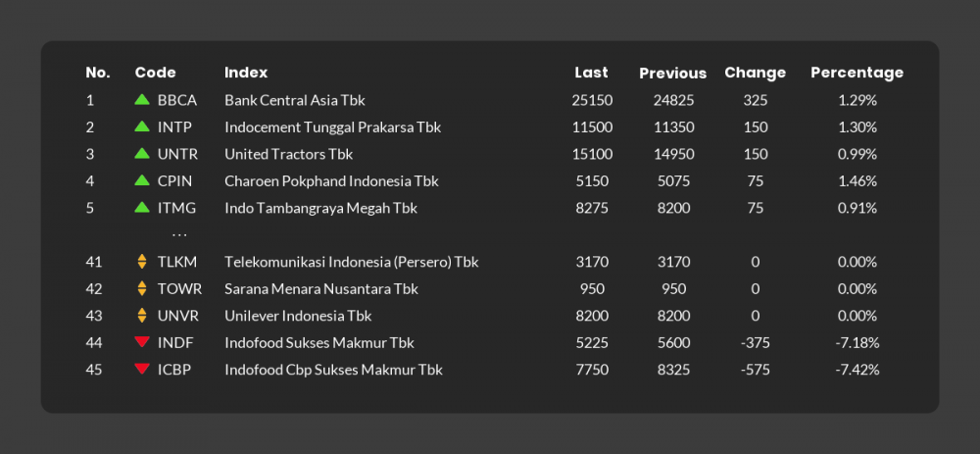This screenshot has height=454, width=980.
Task: Expand hidden rows via the ellipsis
Action: (179, 234)
